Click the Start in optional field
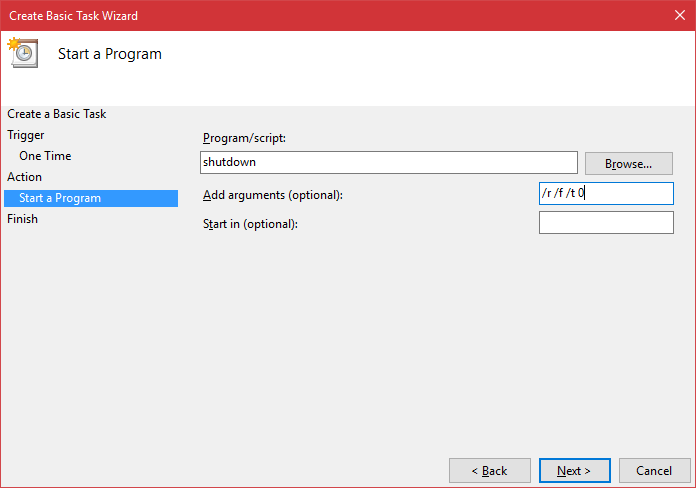This screenshot has height=488, width=696. (606, 222)
